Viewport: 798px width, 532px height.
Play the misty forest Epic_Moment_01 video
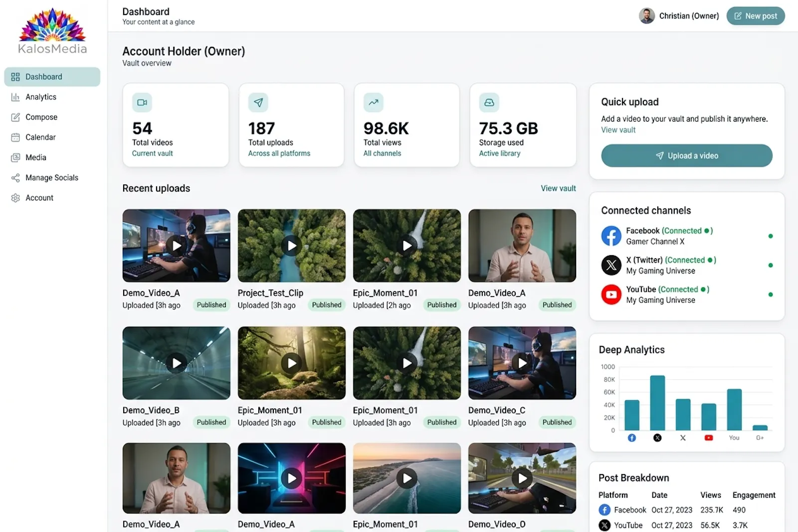pos(292,363)
